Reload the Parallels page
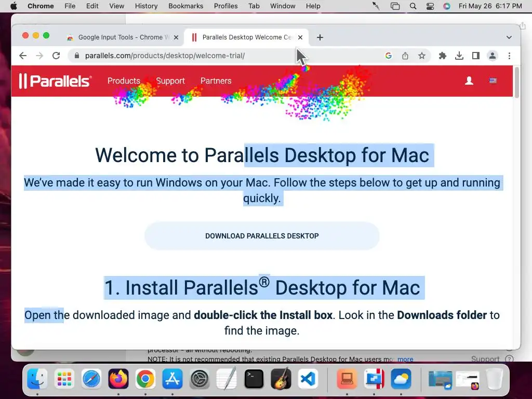The height and width of the screenshot is (399, 532). tap(56, 56)
